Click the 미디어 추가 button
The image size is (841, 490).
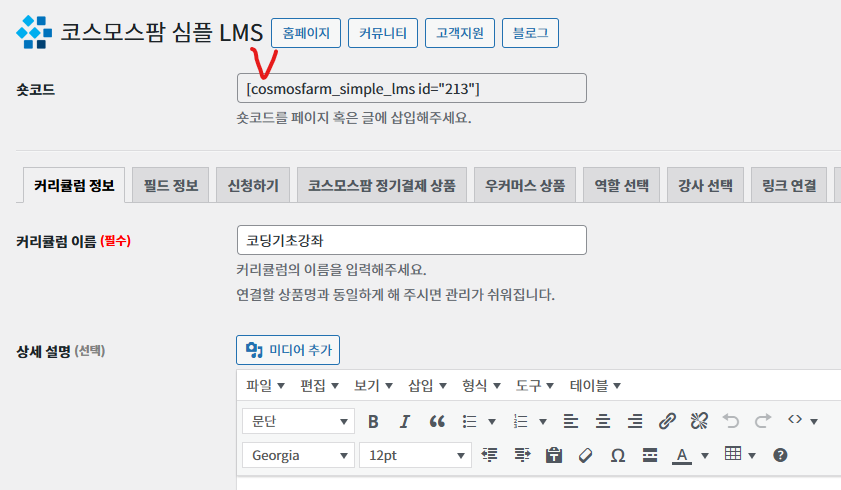[288, 350]
